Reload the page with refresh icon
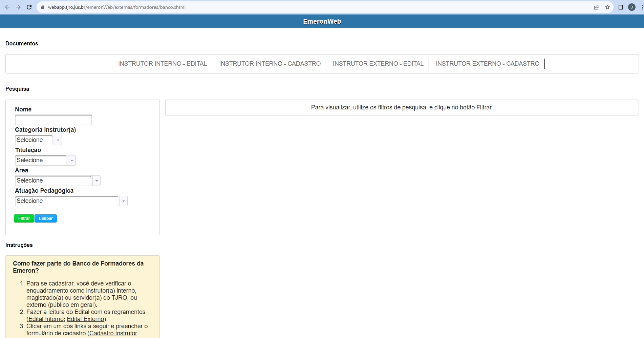644x338 pixels. pyautogui.click(x=29, y=7)
